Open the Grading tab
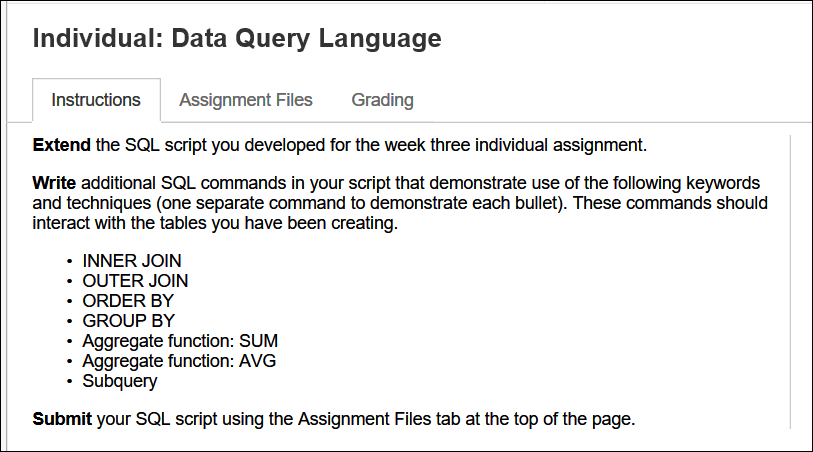The image size is (813, 452). click(x=382, y=100)
